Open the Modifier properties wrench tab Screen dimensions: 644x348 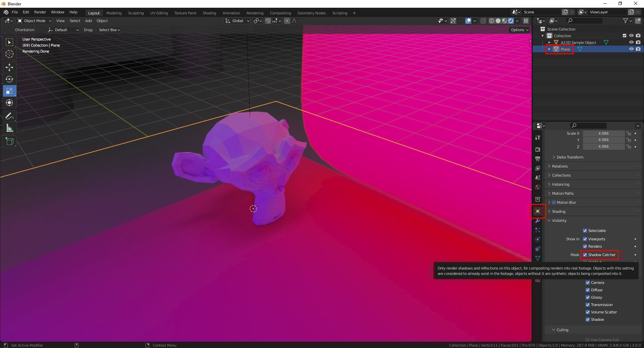[x=538, y=221]
